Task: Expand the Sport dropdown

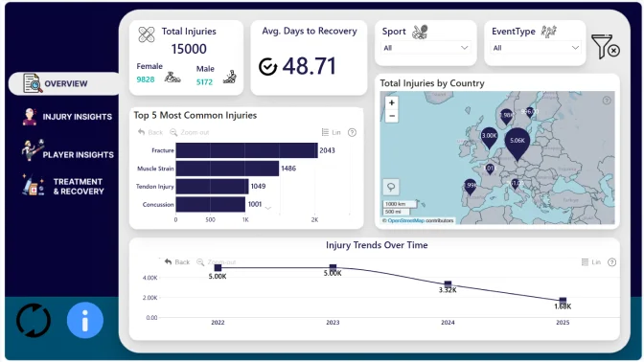Action: click(425, 48)
